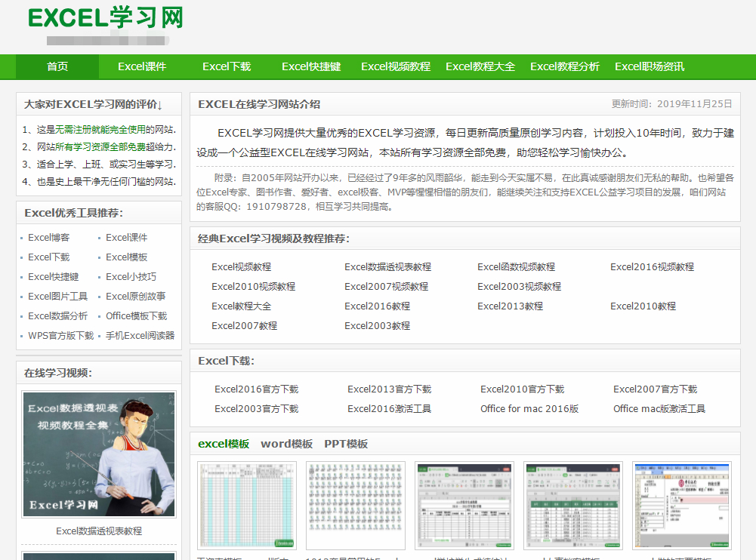Viewport: 756px width, 560px height.
Task: Switch to the word模板 tab
Action: pos(287,444)
